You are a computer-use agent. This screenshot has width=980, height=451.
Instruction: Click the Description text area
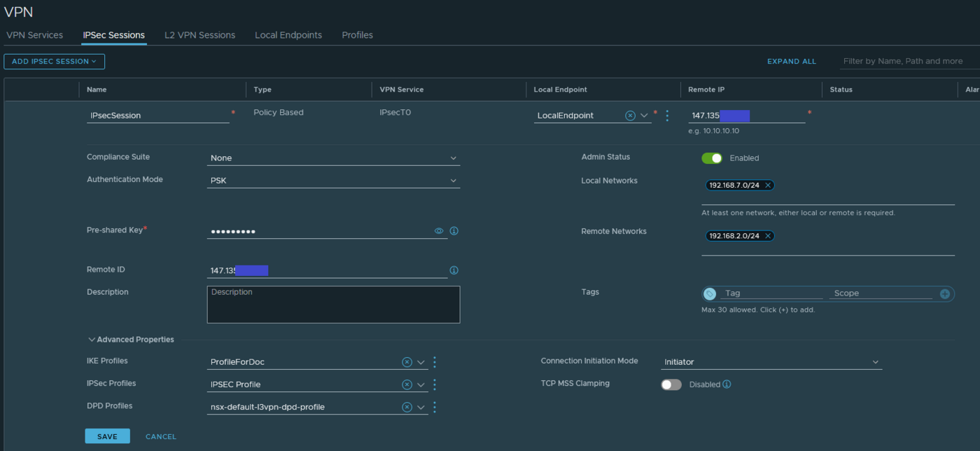coord(333,305)
